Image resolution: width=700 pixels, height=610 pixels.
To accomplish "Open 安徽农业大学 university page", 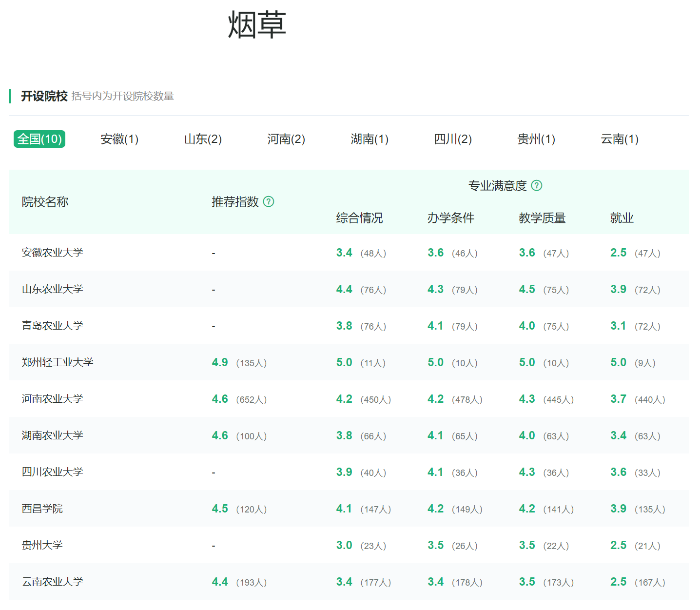I will click(52, 253).
